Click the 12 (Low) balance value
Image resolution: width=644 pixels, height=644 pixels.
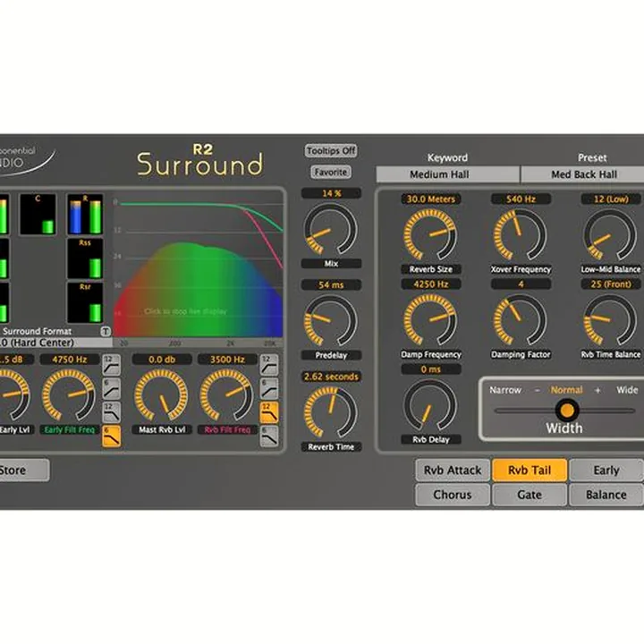click(x=611, y=199)
